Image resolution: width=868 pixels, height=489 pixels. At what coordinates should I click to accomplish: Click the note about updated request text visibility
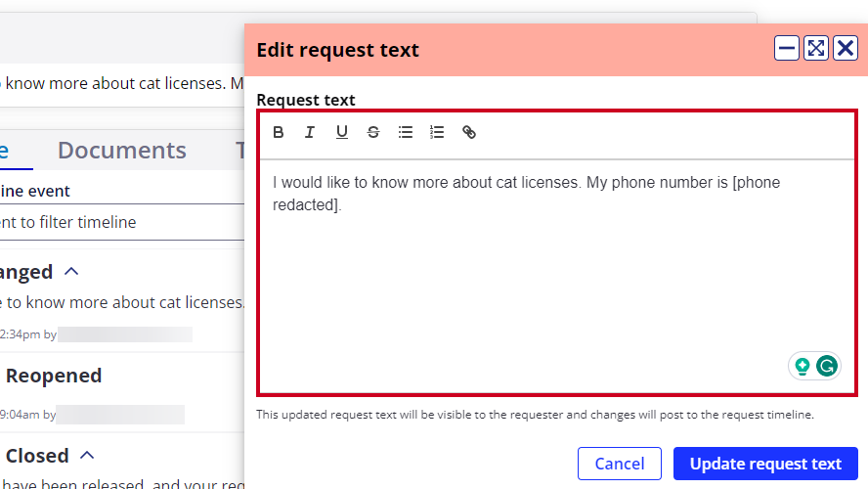(535, 415)
